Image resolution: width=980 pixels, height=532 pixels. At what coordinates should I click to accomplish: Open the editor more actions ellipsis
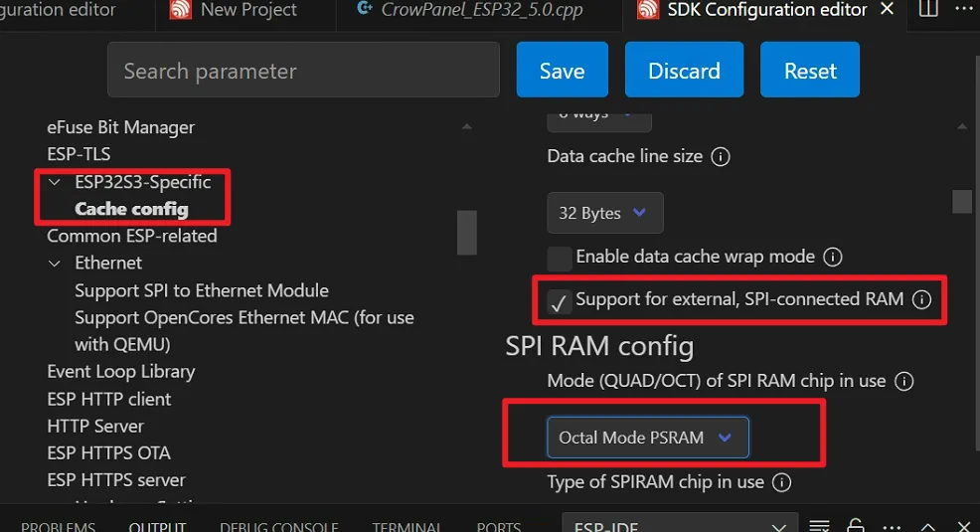pos(962,10)
